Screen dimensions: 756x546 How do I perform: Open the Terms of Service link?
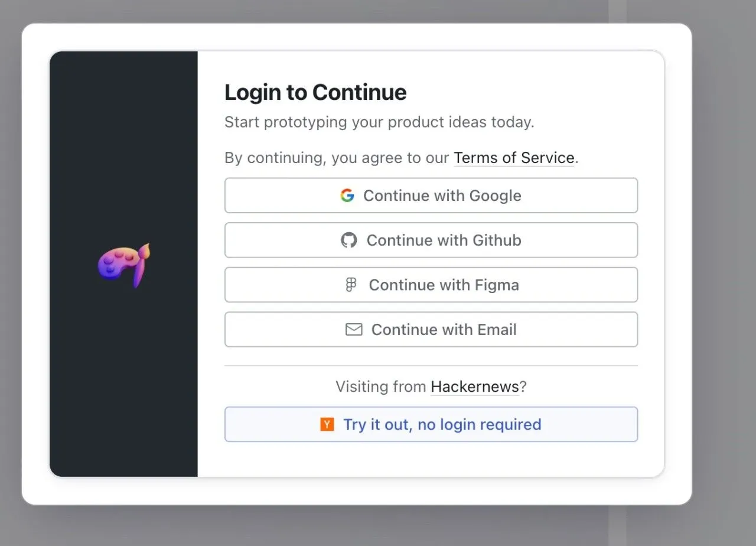(514, 158)
